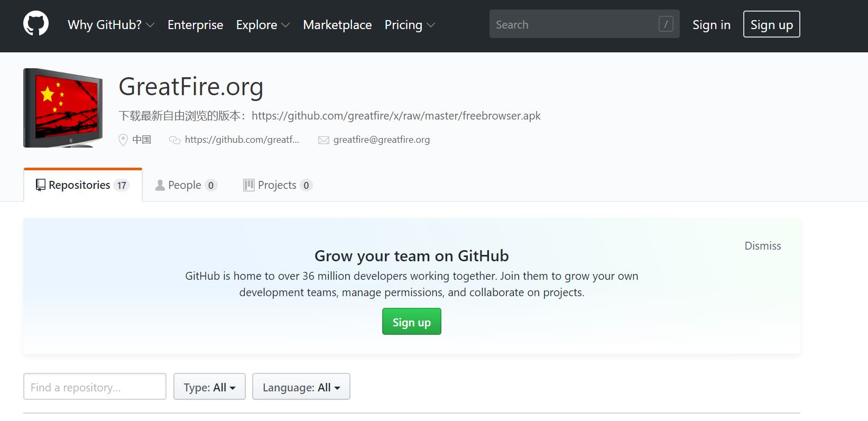This screenshot has width=868, height=421.
Task: Open the Type: All dropdown
Action: tap(209, 387)
